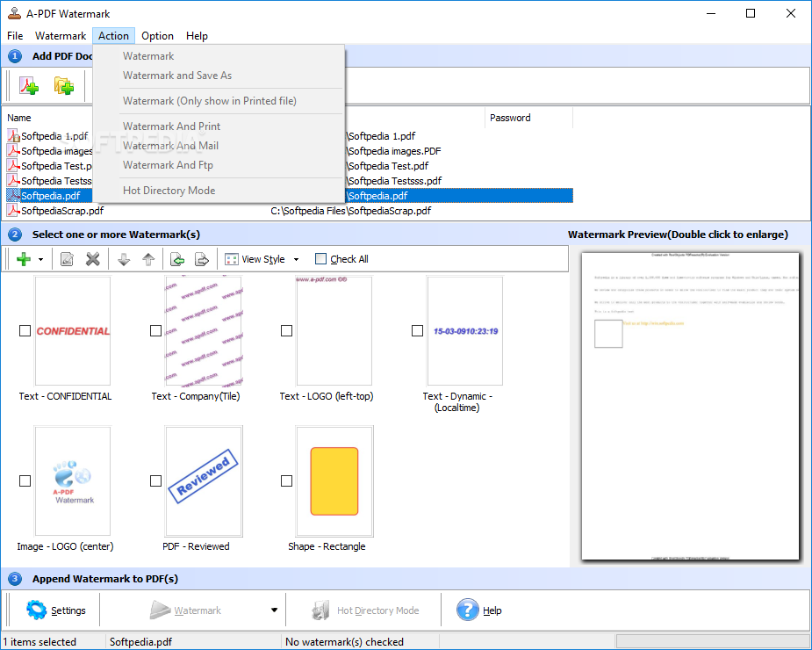Click the A-PDF Watermark stamp title icon

(15, 13)
